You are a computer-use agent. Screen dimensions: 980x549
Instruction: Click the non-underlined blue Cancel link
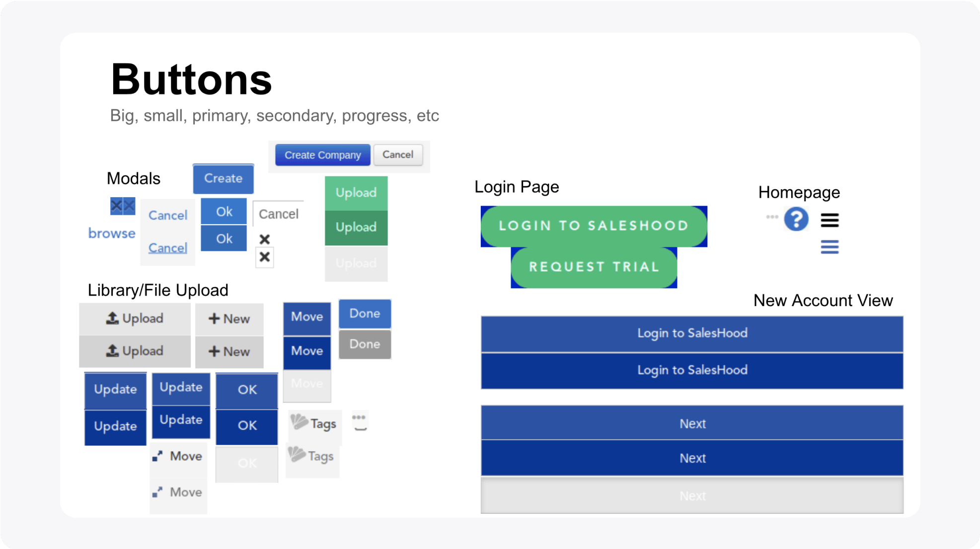click(168, 215)
